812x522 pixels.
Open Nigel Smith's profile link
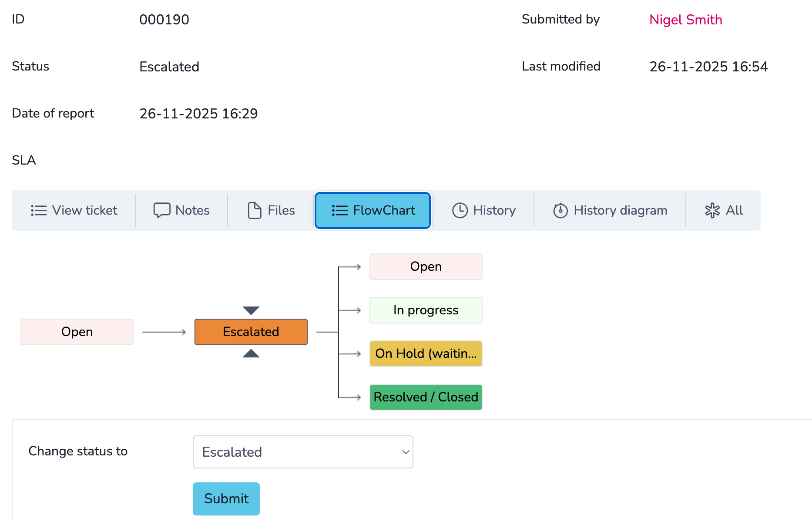pyautogui.click(x=685, y=20)
